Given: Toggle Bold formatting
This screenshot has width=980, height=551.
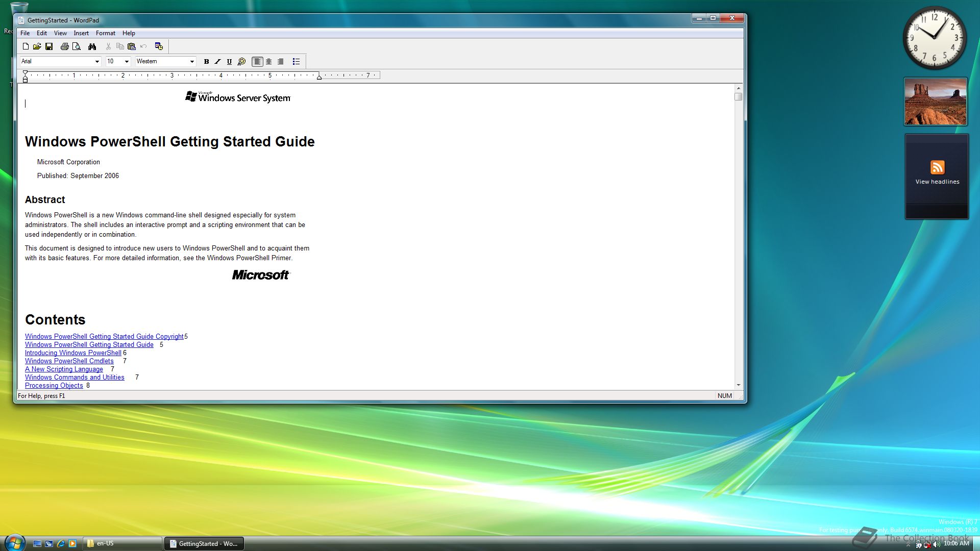Looking at the screenshot, I should pyautogui.click(x=206, y=62).
